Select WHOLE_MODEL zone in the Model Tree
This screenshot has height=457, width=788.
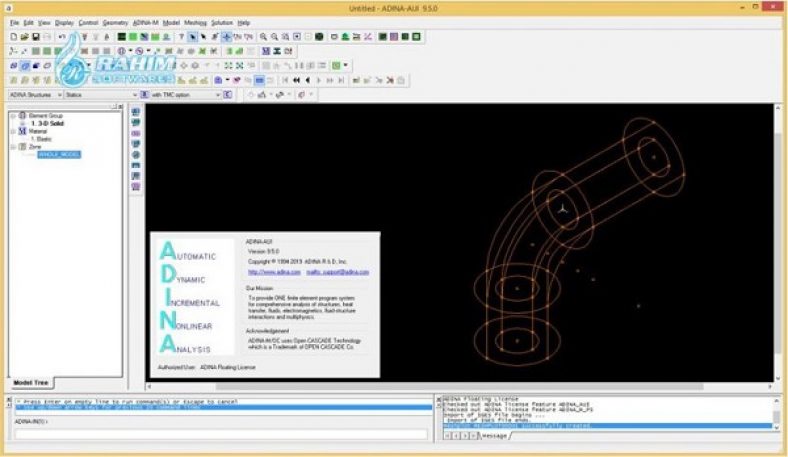click(59, 154)
